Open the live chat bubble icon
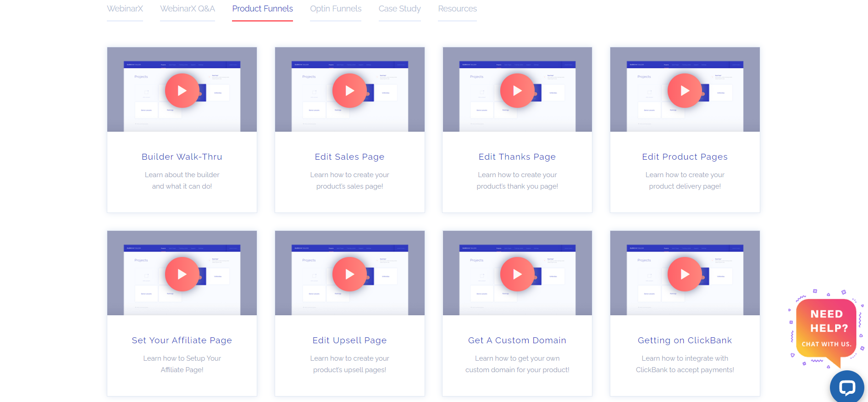Image resolution: width=868 pixels, height=402 pixels. point(846,387)
